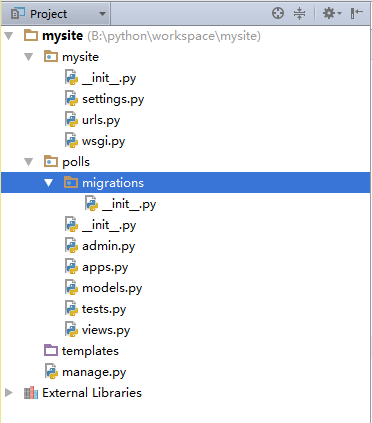Select the highlighted migrations folder label

click(113, 183)
